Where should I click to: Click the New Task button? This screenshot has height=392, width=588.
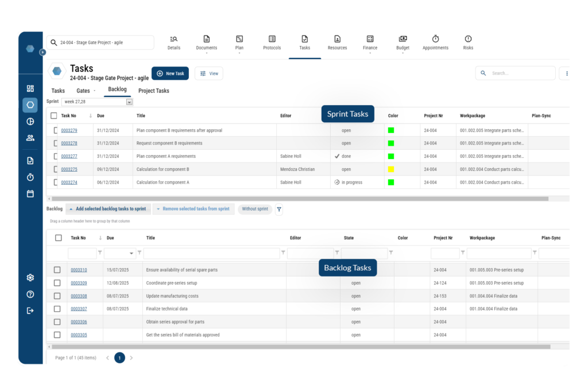pos(170,73)
